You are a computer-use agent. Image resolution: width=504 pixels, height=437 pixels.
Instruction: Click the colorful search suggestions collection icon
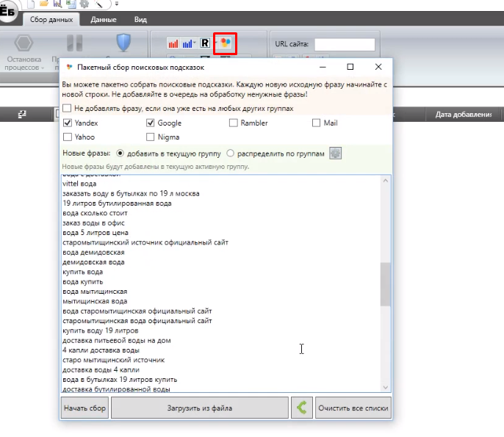(226, 43)
